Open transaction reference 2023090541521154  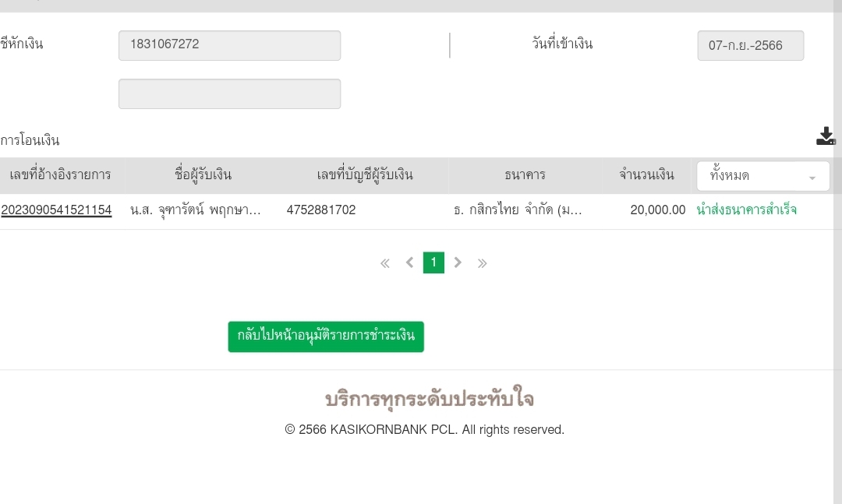coord(56,210)
